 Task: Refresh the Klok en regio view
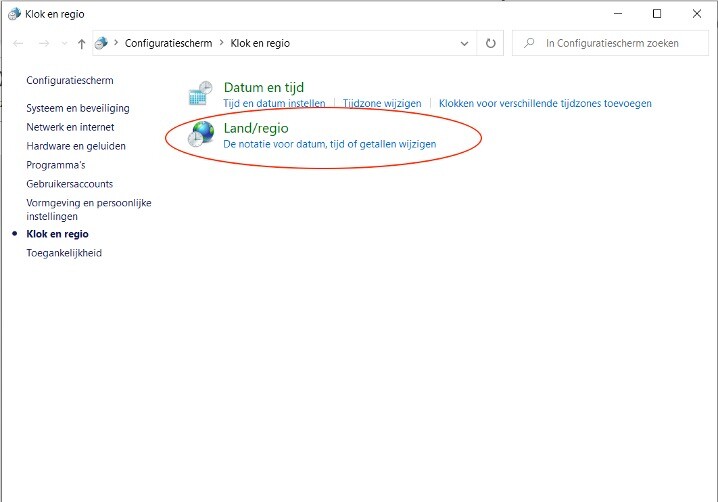point(490,43)
